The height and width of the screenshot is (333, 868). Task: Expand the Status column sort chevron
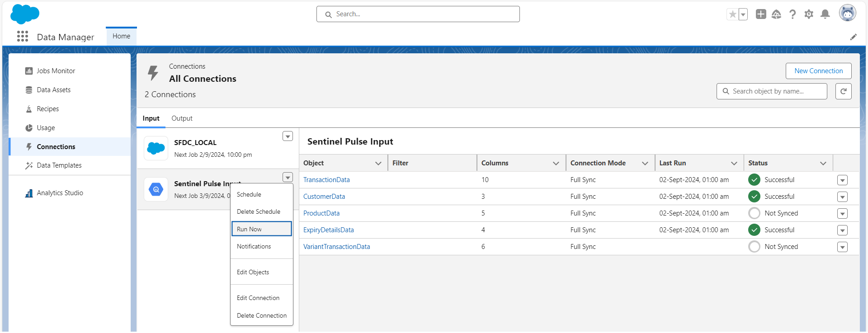[x=823, y=163]
